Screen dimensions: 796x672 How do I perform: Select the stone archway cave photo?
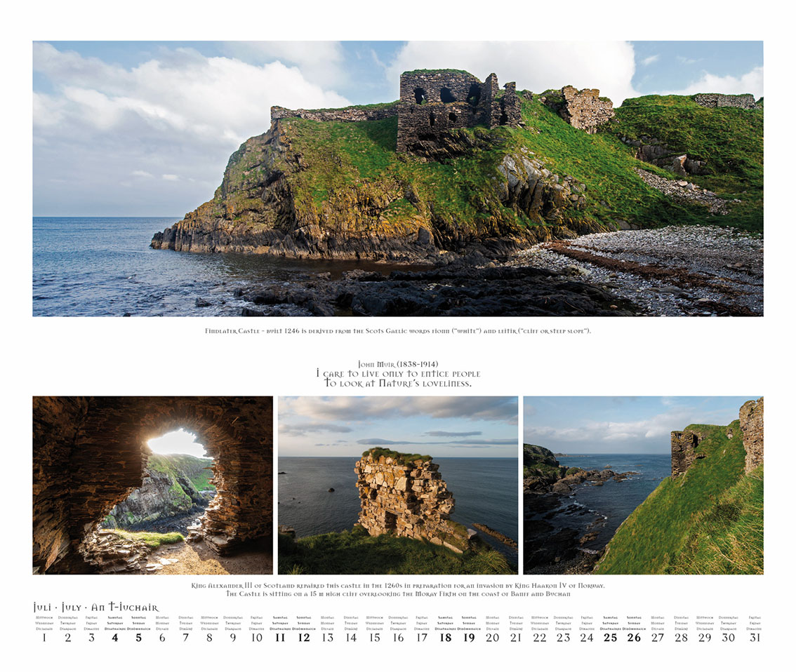click(x=152, y=485)
